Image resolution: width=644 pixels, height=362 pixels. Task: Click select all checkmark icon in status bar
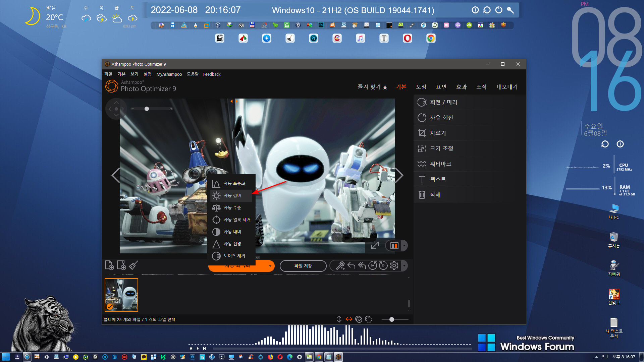pyautogui.click(x=359, y=319)
